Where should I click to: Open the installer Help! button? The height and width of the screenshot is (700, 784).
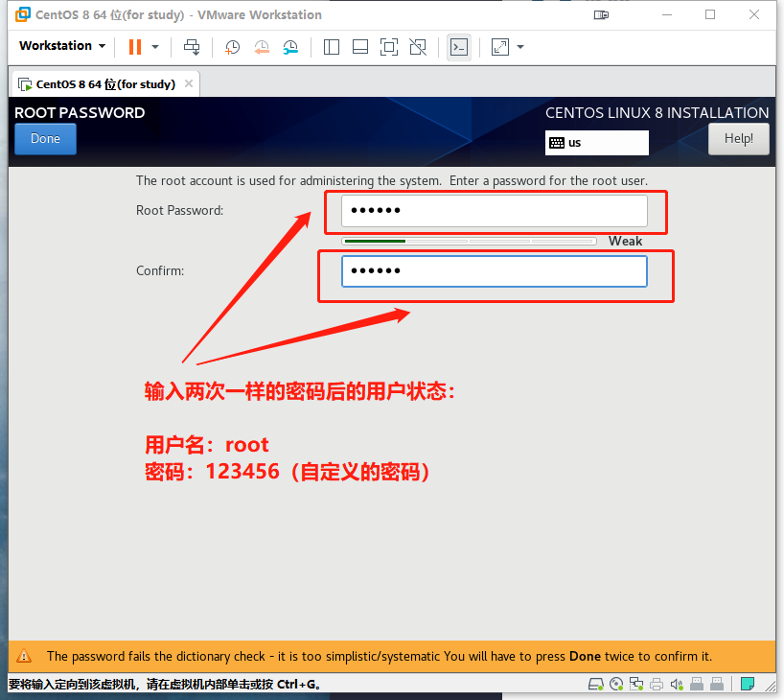(739, 139)
